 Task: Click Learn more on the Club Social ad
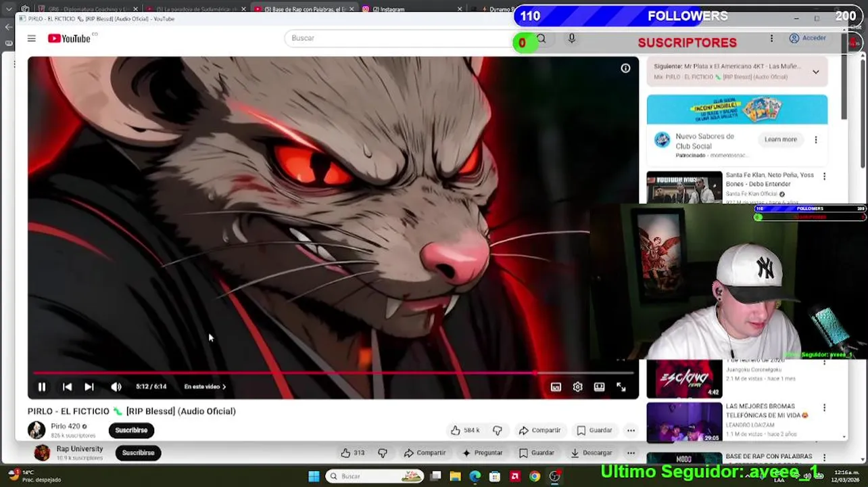(780, 139)
